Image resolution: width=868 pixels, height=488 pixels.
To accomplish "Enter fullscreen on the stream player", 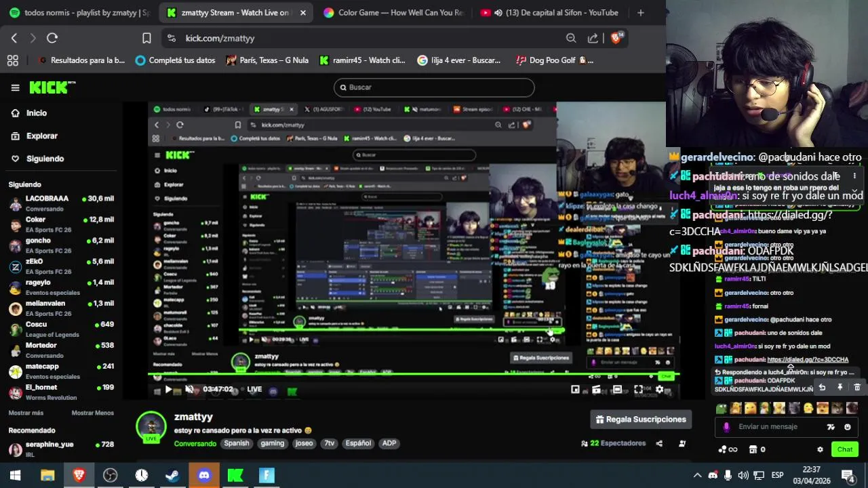I will [638, 390].
